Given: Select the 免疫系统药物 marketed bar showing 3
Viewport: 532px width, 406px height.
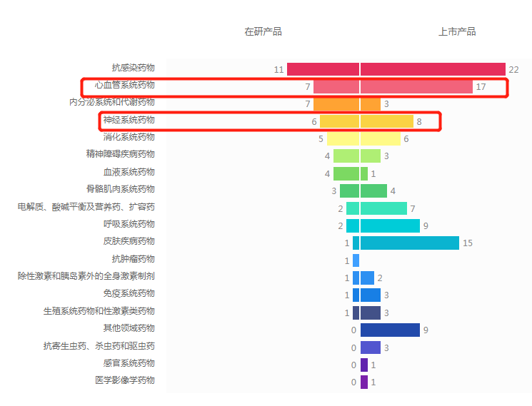Looking at the screenshot, I should (x=371, y=295).
